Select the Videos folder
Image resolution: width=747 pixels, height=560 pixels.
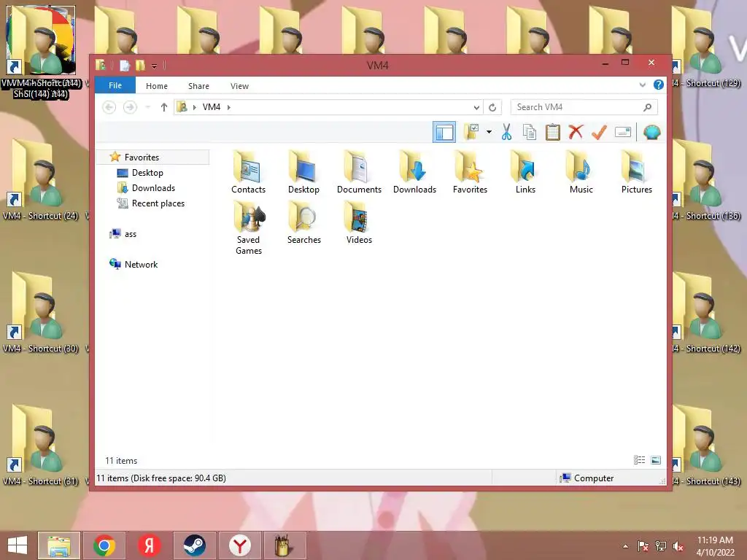(359, 223)
